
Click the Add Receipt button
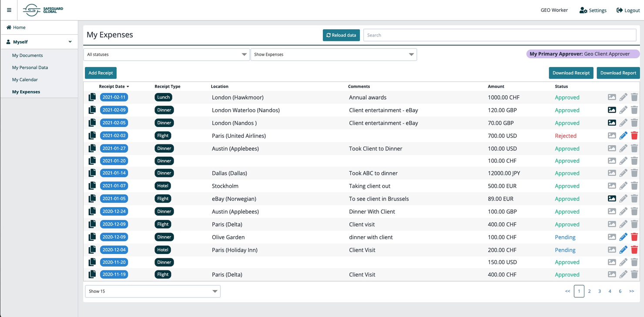point(101,73)
